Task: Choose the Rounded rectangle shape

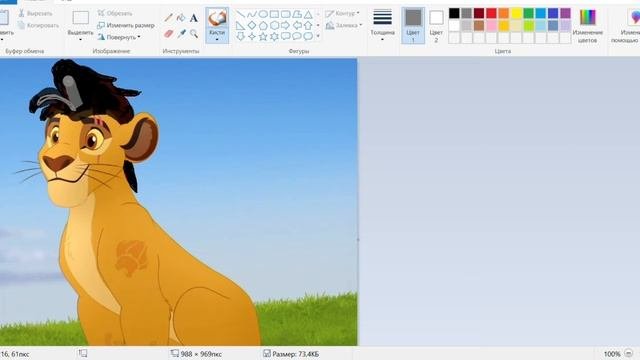Action: tap(286, 15)
